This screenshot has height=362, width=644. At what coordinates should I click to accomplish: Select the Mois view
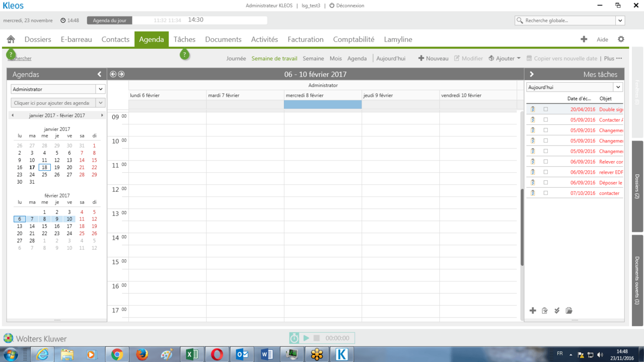pyautogui.click(x=335, y=58)
